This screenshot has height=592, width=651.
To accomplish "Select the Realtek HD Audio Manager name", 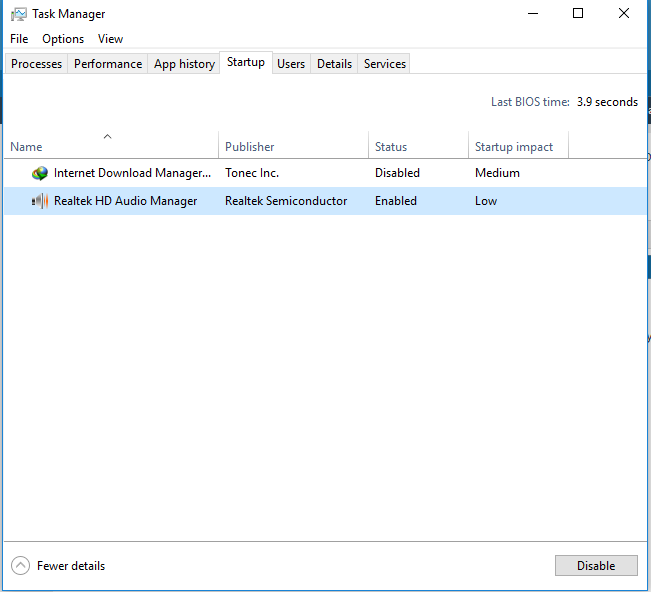I will click(x=125, y=201).
